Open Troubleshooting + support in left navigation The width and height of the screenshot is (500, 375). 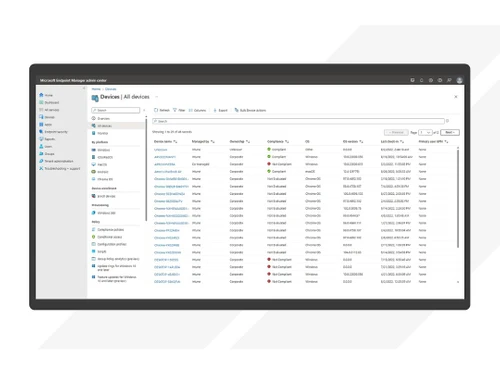tap(60, 168)
